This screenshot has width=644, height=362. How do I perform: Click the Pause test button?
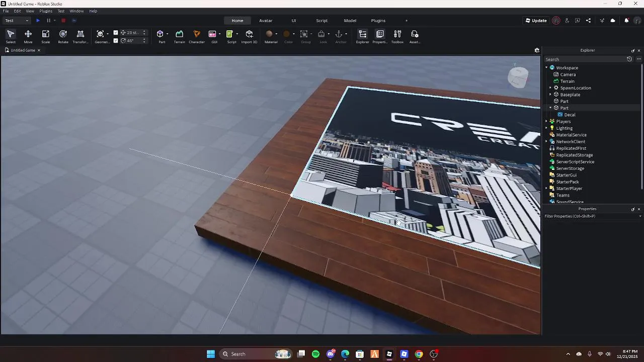48,21
